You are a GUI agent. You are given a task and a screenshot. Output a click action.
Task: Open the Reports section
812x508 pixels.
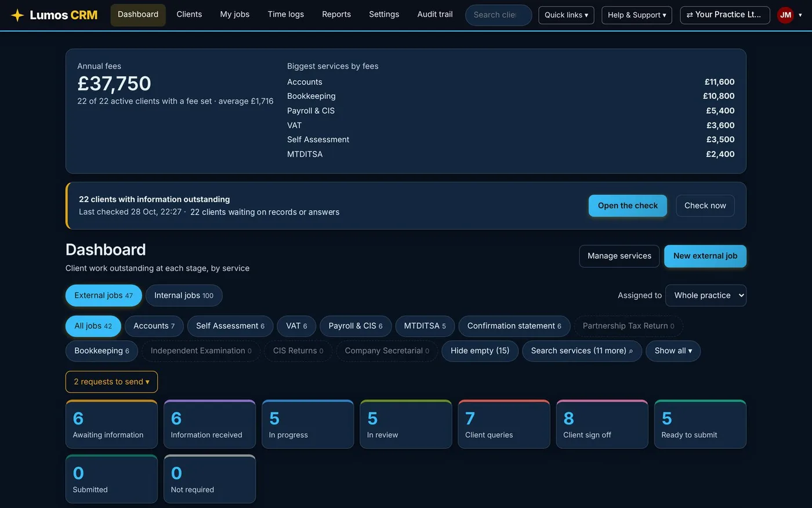tap(336, 15)
